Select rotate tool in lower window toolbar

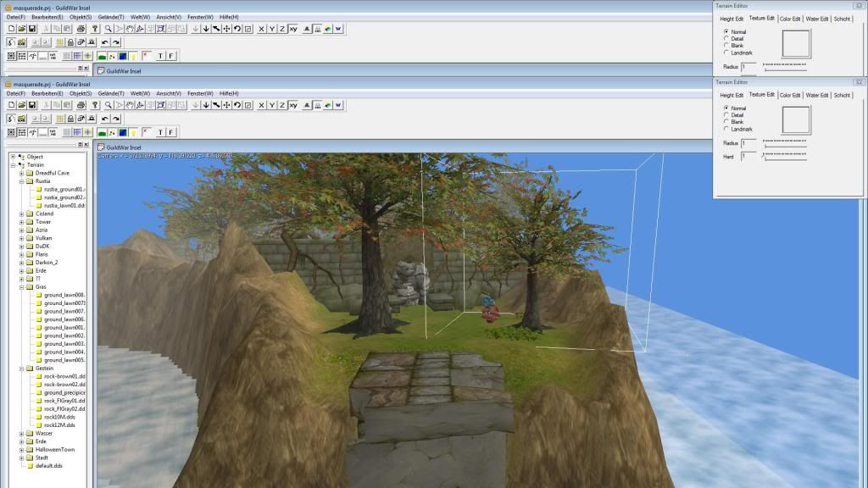tap(237, 105)
